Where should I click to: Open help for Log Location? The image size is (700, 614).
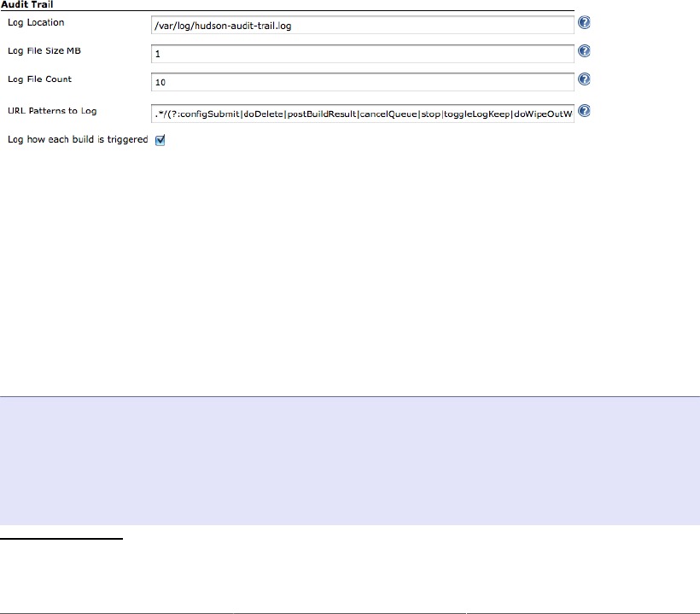(x=584, y=22)
